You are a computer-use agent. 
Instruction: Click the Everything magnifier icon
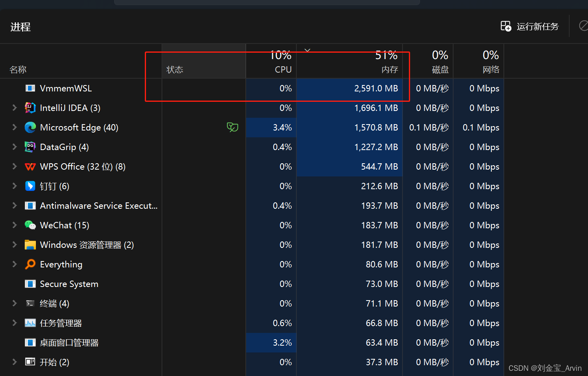(x=30, y=264)
